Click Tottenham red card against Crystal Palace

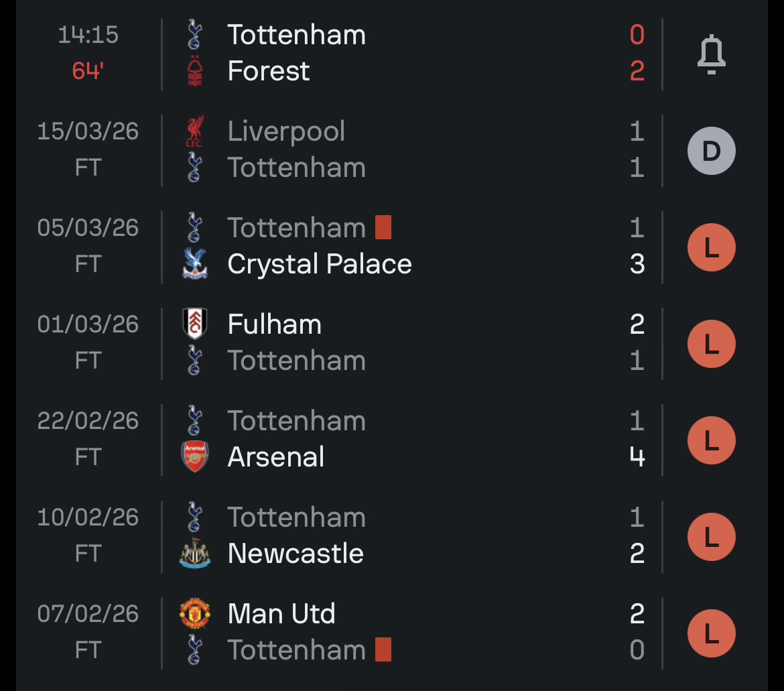click(383, 228)
